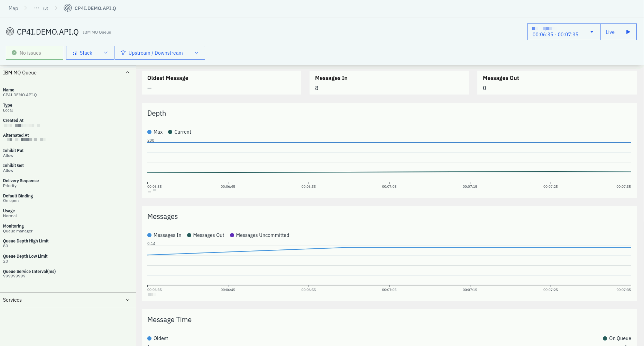The image size is (644, 346).
Task: Click the 200 axis label on Depth chart
Action: point(151,140)
